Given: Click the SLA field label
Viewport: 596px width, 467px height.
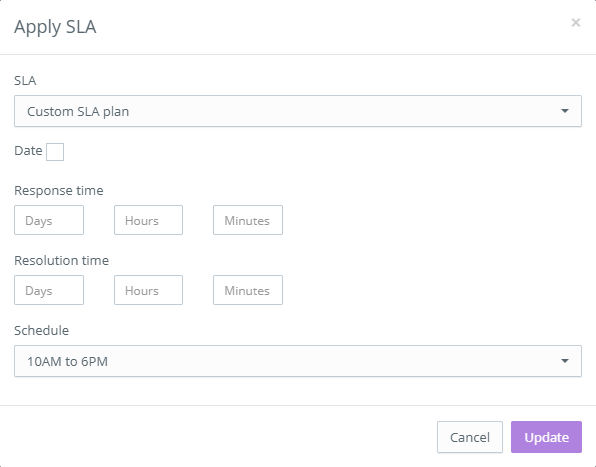Looking at the screenshot, I should click(x=25, y=81).
